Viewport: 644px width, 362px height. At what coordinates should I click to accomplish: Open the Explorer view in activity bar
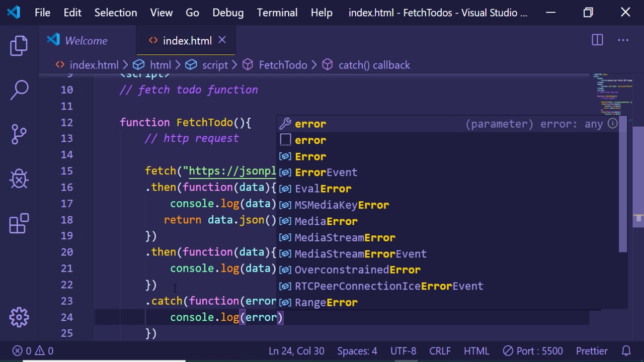click(x=19, y=46)
